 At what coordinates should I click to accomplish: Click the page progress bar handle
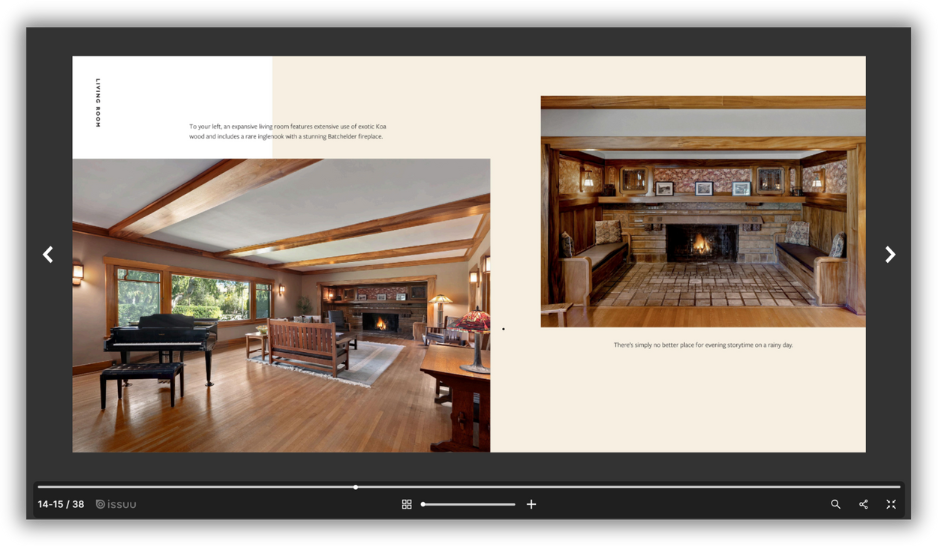click(356, 487)
